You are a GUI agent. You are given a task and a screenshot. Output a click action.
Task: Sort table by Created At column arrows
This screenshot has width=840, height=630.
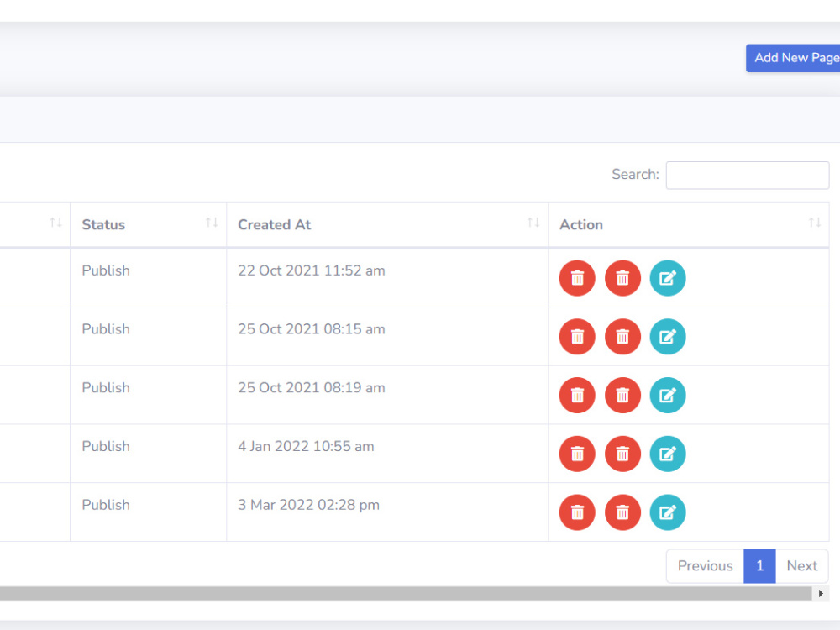(533, 223)
